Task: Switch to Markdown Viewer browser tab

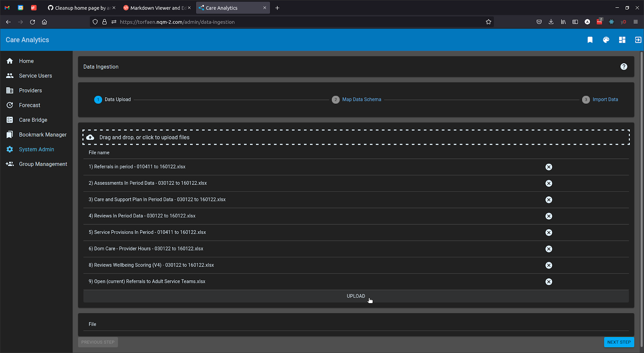Action: (x=156, y=8)
